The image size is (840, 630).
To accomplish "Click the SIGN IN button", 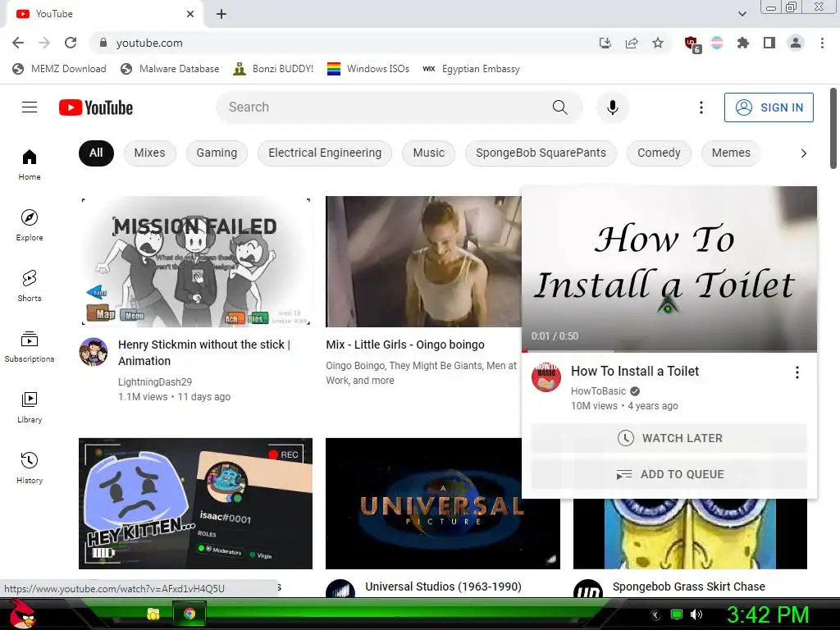I will pyautogui.click(x=769, y=107).
